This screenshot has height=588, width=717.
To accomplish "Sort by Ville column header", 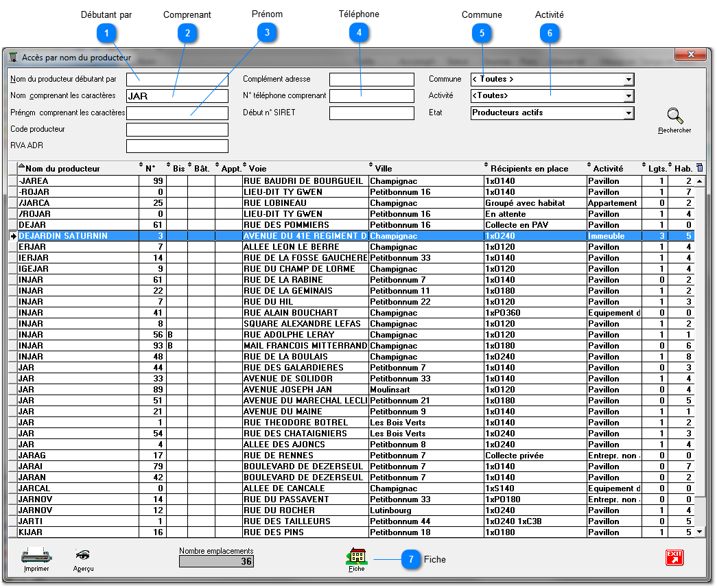I will [384, 168].
